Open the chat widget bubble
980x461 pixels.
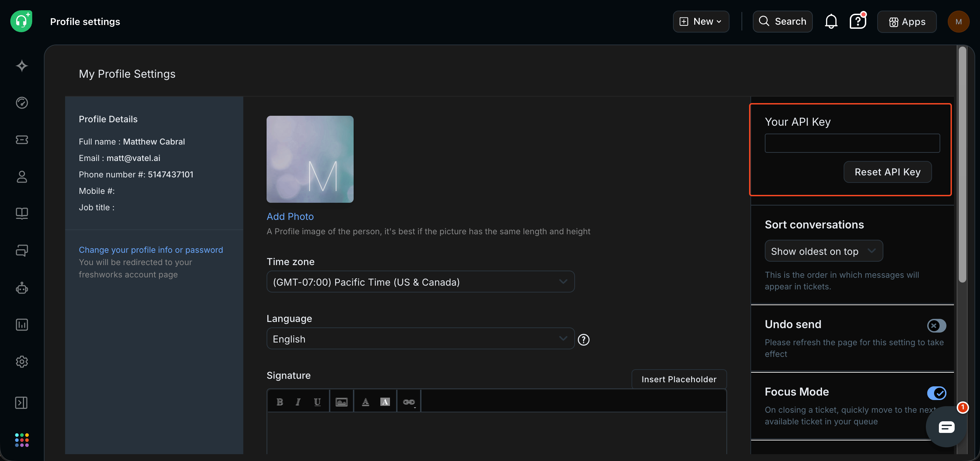[x=946, y=427]
